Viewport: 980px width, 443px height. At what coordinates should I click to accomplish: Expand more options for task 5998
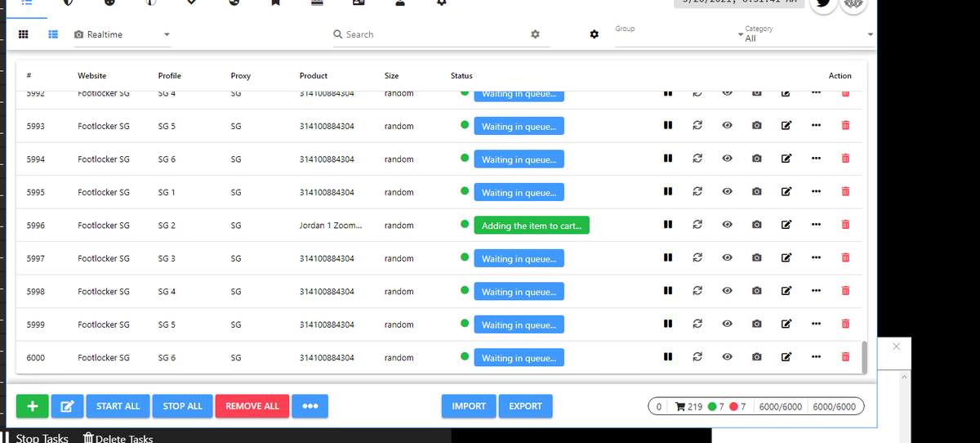[x=816, y=291]
